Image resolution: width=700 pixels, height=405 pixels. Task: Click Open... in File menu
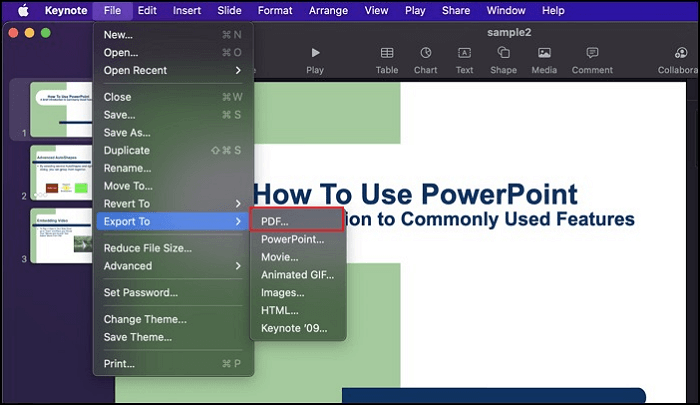coord(172,53)
